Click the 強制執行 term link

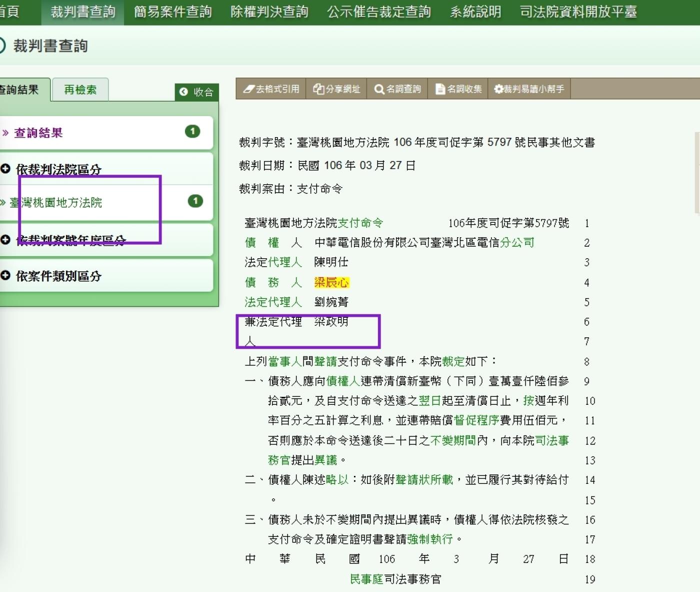coord(429,539)
